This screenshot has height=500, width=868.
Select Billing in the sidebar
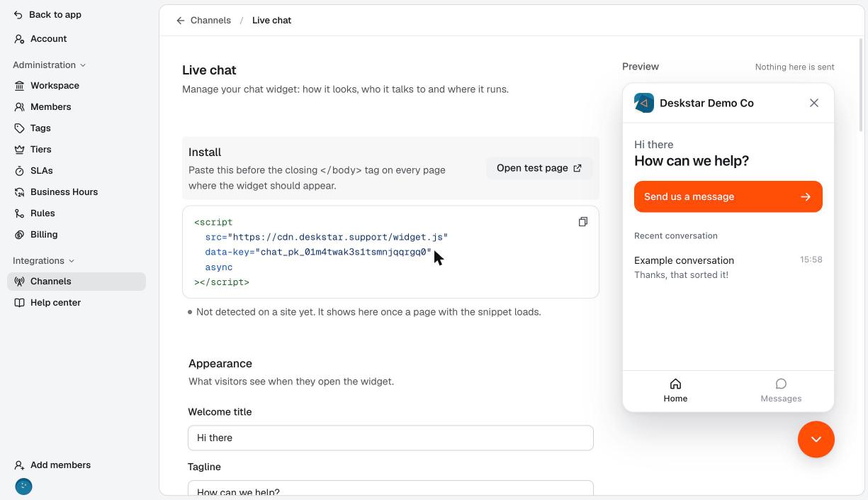(x=77, y=235)
